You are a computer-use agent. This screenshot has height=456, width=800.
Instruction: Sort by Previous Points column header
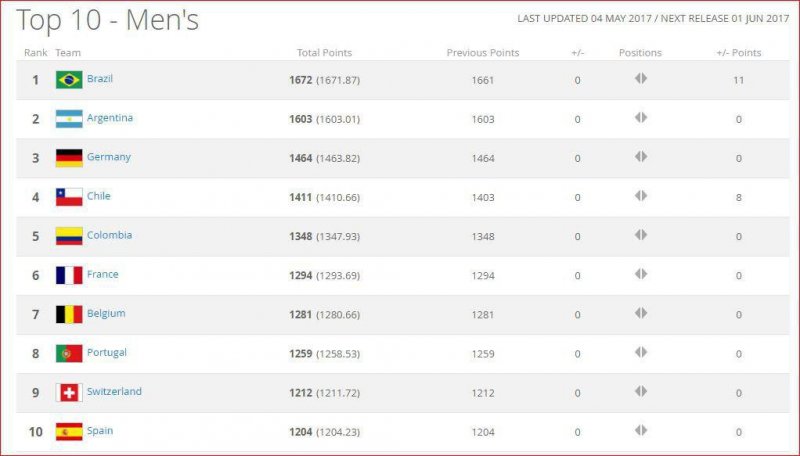pyautogui.click(x=483, y=53)
